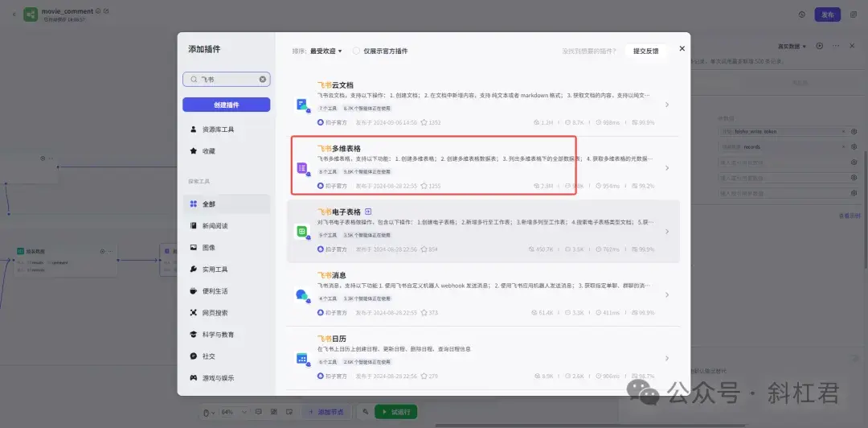The height and width of the screenshot is (428, 868).
Task: Click the 资源库工具 person icon
Action: pyautogui.click(x=193, y=130)
